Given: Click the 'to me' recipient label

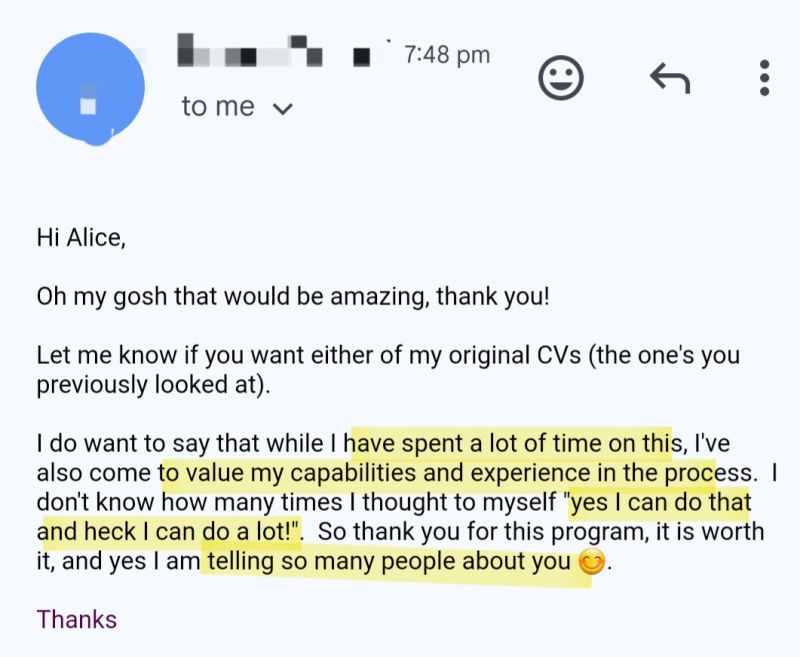Looking at the screenshot, I should [x=218, y=107].
